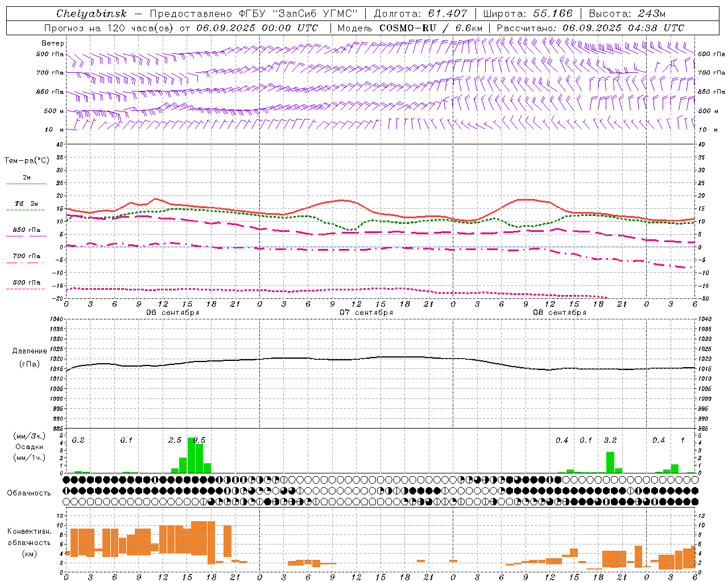Click the '(мм/1ч.)' unit label
728x582 pixels.
tap(29, 457)
